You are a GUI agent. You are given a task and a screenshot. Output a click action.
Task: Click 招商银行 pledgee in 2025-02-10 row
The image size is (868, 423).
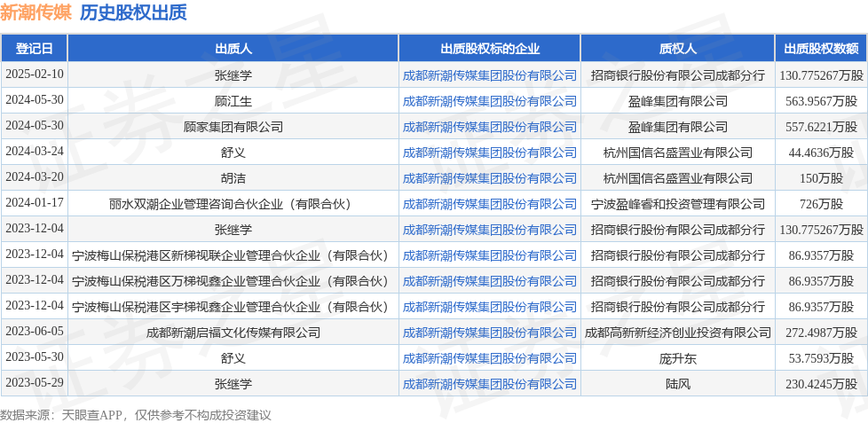pos(677,75)
